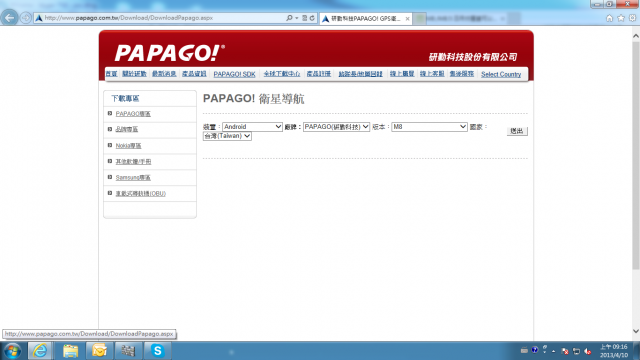Viewport: 640px width, 360px height.
Task: Open the country dropdown showing Taiwan
Action: 227,136
